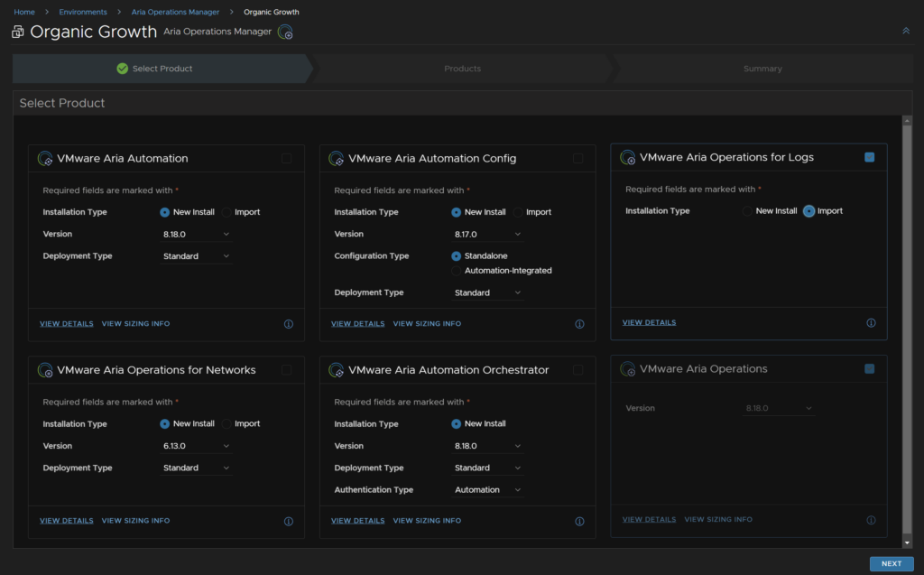924x575 pixels.
Task: Open info icon on Aria Automation card
Action: (x=288, y=324)
